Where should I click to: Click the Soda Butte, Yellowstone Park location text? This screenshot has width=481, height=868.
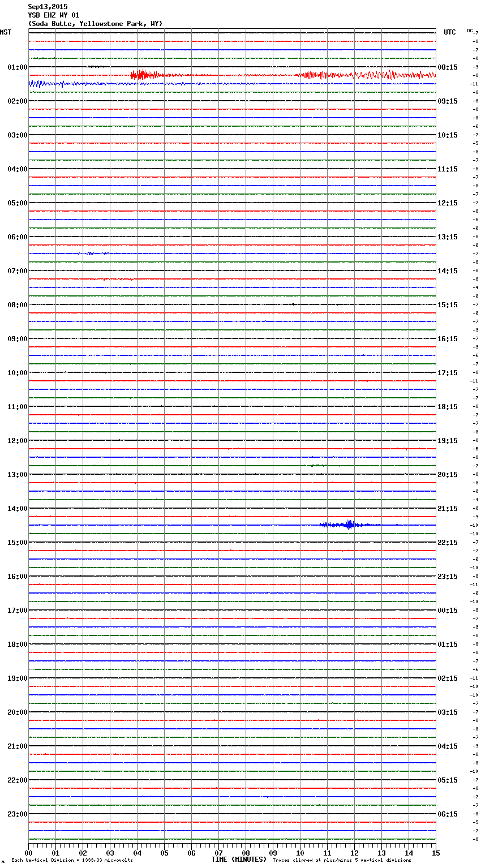[x=95, y=24]
